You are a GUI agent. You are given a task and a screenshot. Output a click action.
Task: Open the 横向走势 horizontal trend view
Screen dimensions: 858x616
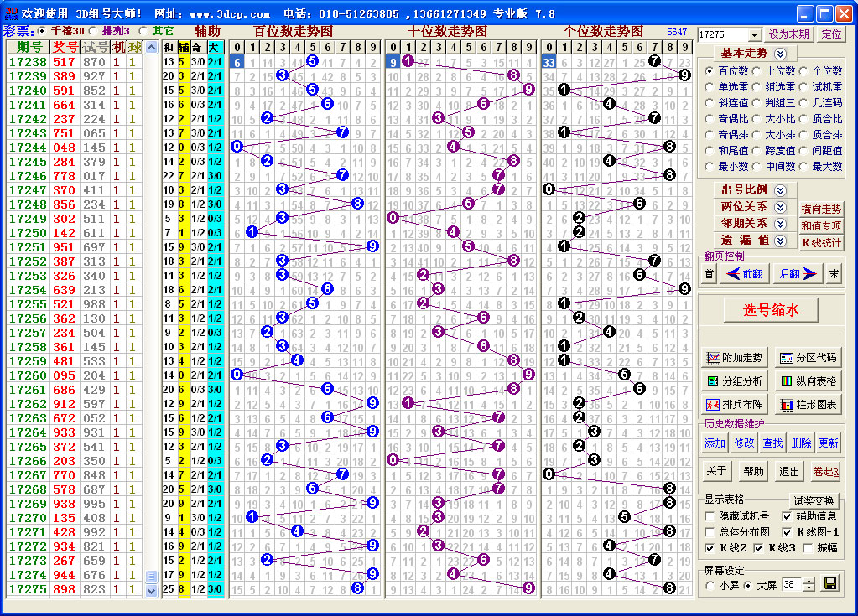pyautogui.click(x=821, y=210)
